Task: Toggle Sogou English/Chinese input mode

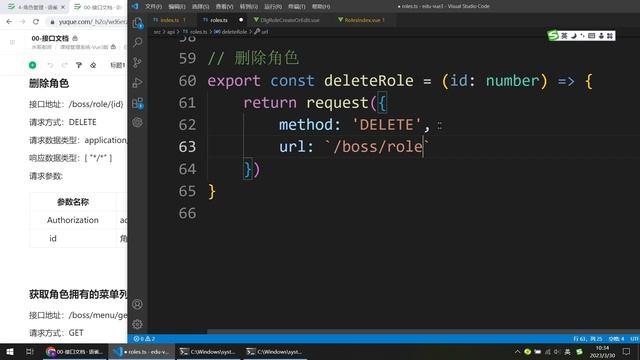Action: click(564, 36)
